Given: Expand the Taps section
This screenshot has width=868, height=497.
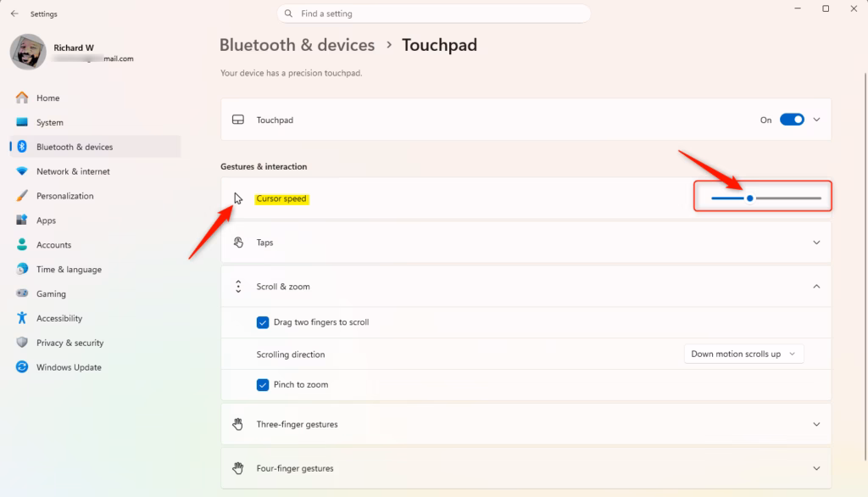Looking at the screenshot, I should 816,243.
